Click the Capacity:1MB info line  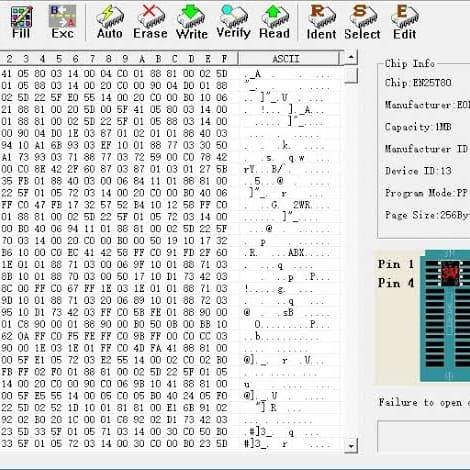[418, 127]
